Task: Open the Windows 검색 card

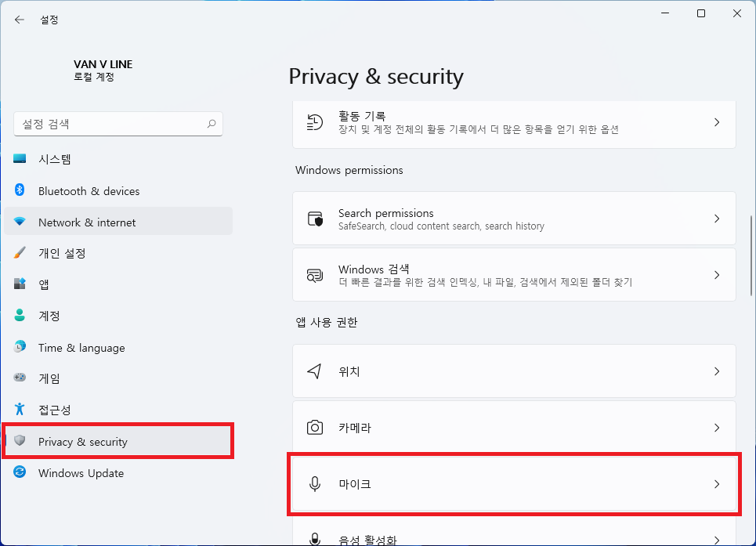Action: pos(514,275)
